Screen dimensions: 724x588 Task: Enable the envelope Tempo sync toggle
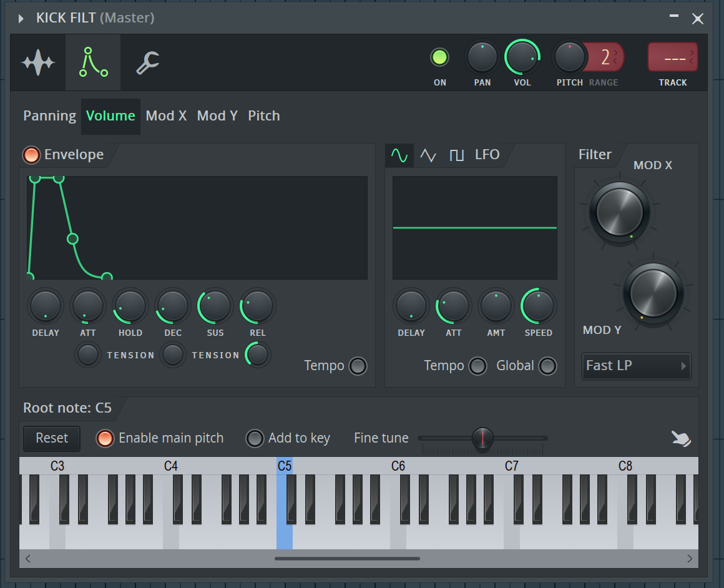[x=358, y=366]
